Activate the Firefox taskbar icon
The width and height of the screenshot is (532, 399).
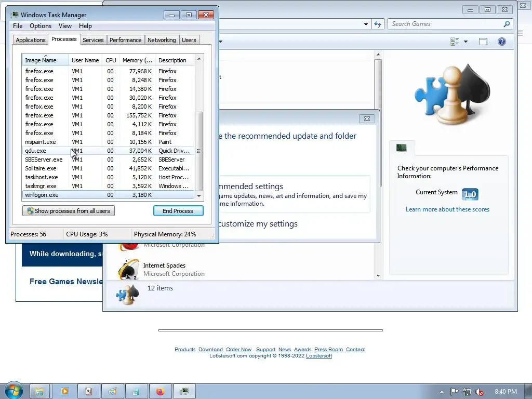coord(160,392)
